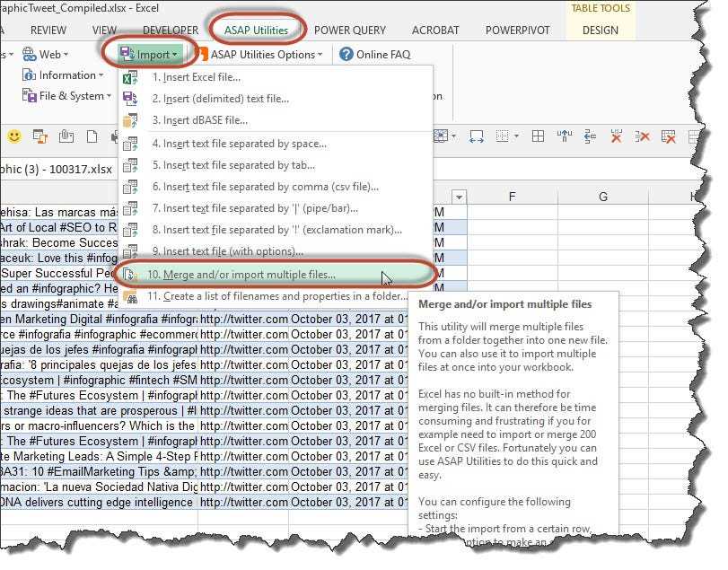Viewport: 728px width, 570px height.
Task: Click the dBASE database icon beside item 3
Action: click(x=130, y=120)
